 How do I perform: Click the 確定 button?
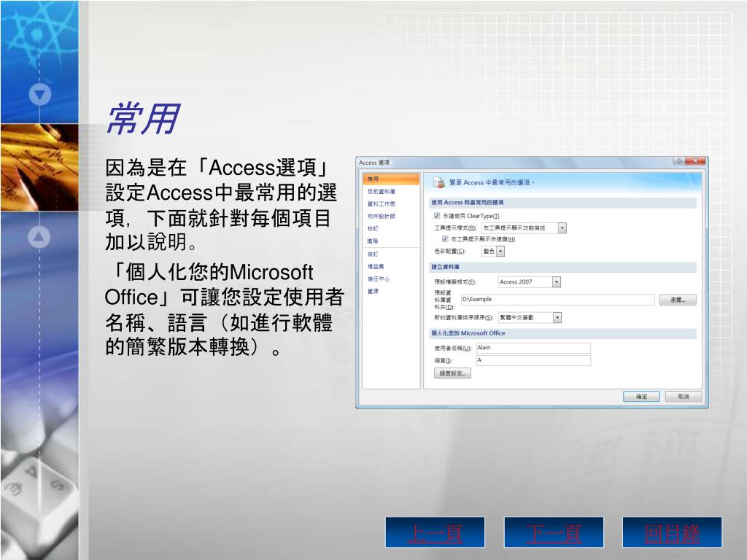(x=641, y=396)
